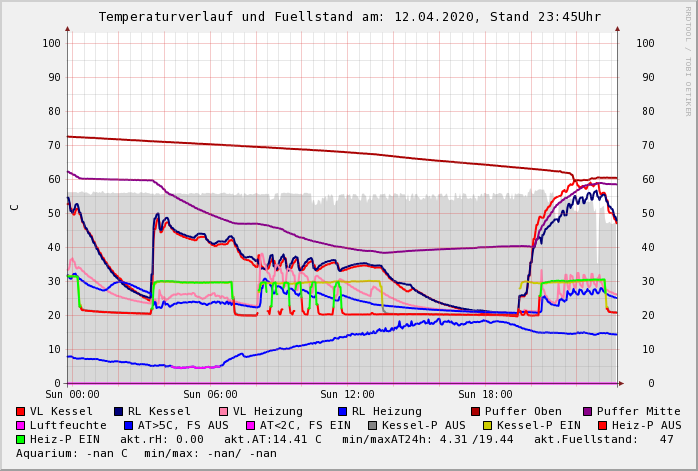Click the akt.Fuellstand value 47
698x471 pixels.
tap(666, 440)
